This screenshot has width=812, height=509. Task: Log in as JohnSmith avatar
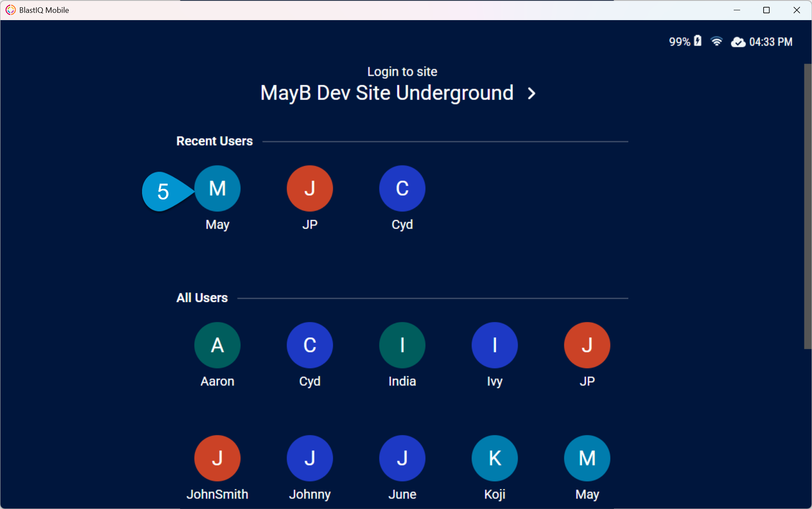[217, 458]
